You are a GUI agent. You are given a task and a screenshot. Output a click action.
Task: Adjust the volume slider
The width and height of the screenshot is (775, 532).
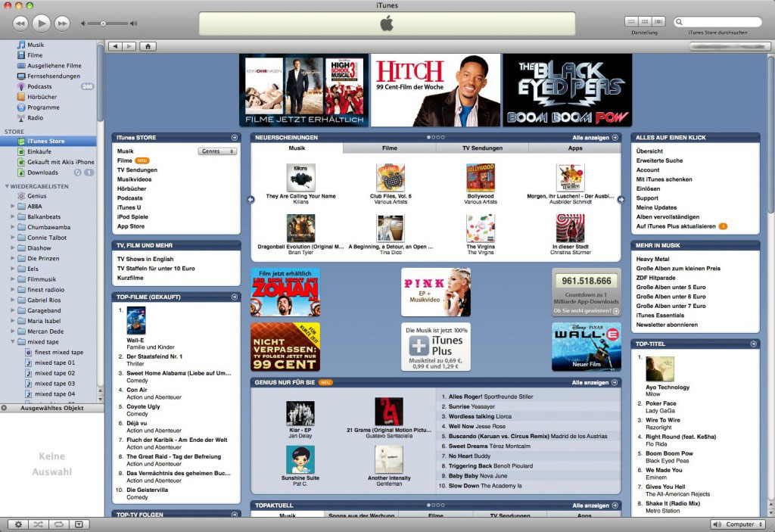[x=104, y=23]
